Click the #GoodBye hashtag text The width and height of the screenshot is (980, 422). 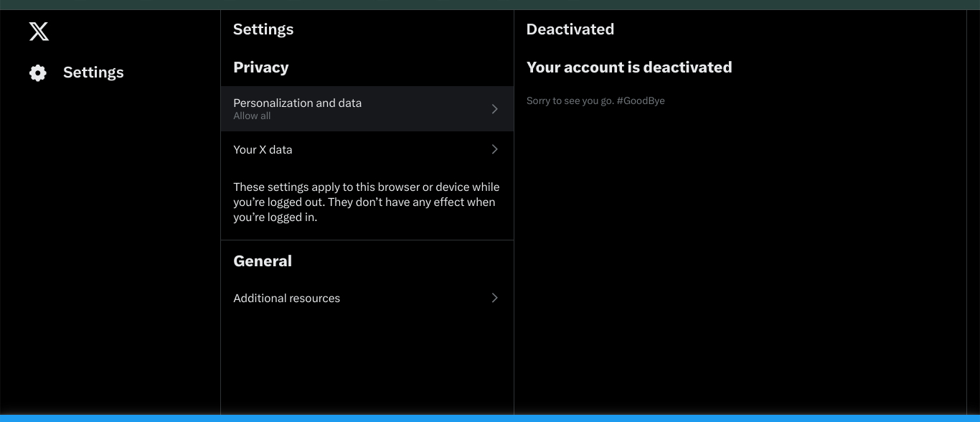click(x=640, y=101)
